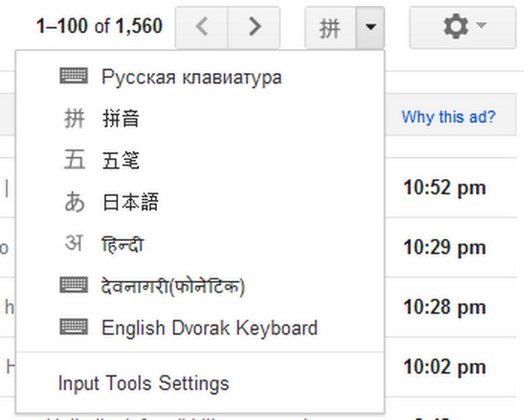Toggle the 拼 input tool button in toolbar
Screen dimensions: 524x420
330,28
